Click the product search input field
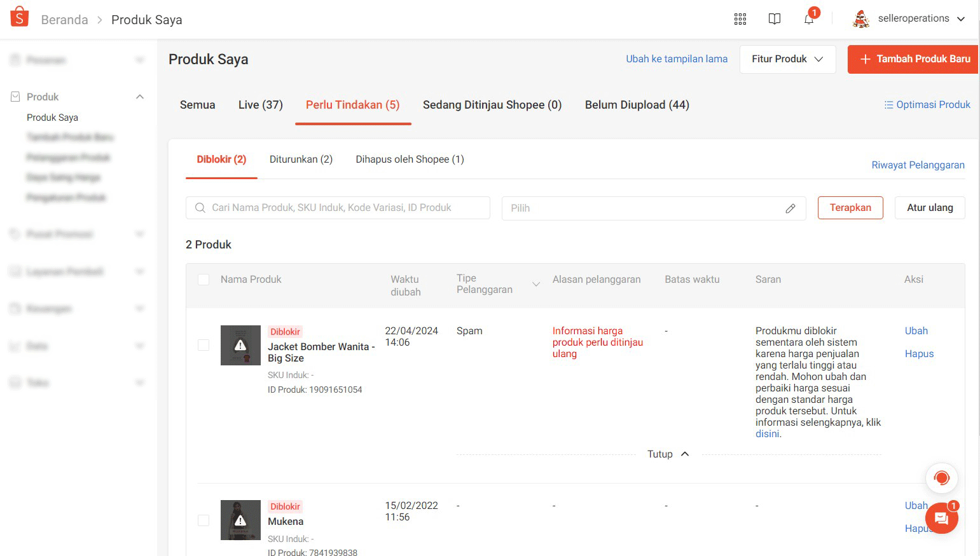 pos(343,208)
